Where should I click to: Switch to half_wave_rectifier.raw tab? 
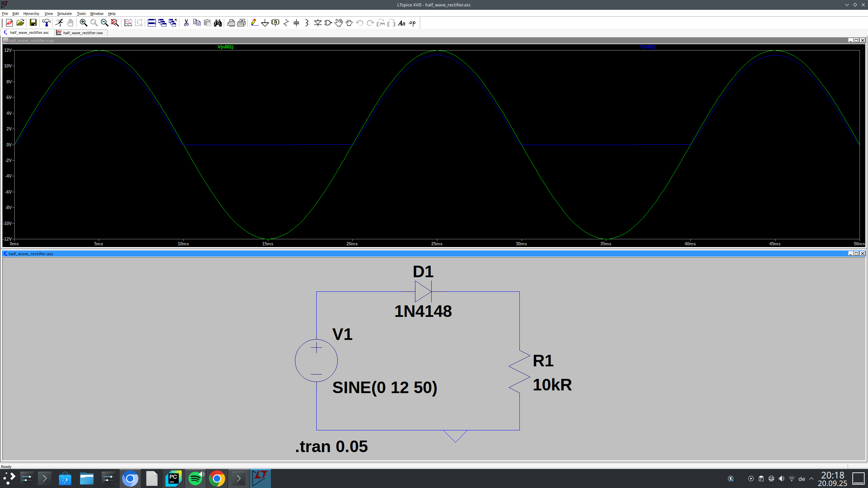[x=82, y=33]
